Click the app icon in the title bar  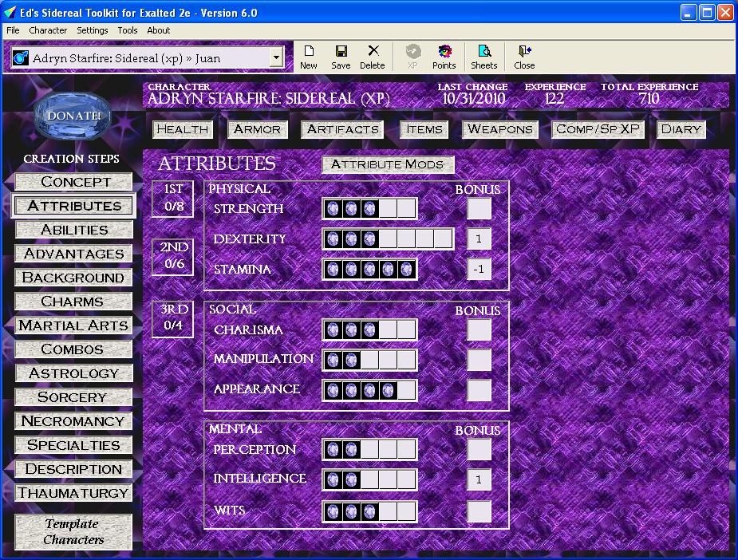coord(10,12)
